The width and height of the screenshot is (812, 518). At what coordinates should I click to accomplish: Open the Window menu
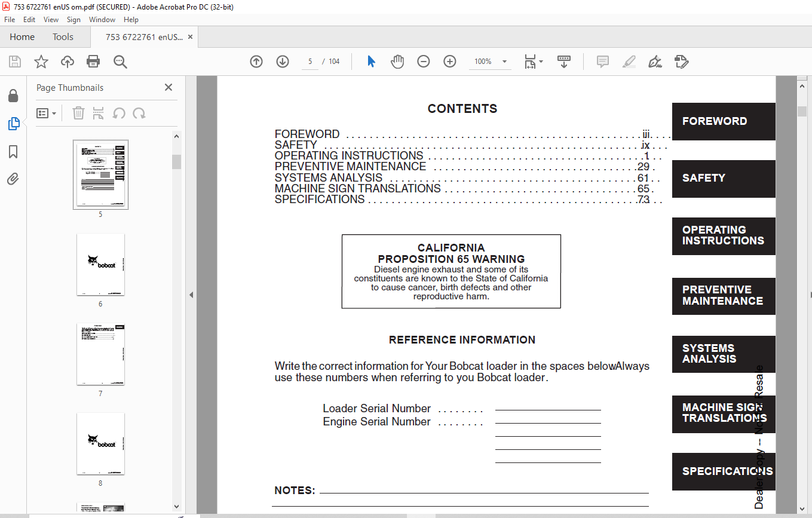tap(102, 20)
